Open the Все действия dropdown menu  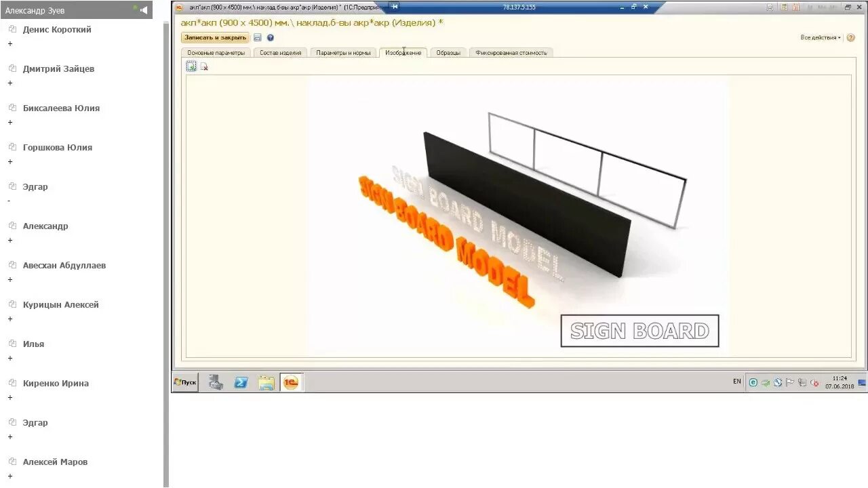click(821, 38)
